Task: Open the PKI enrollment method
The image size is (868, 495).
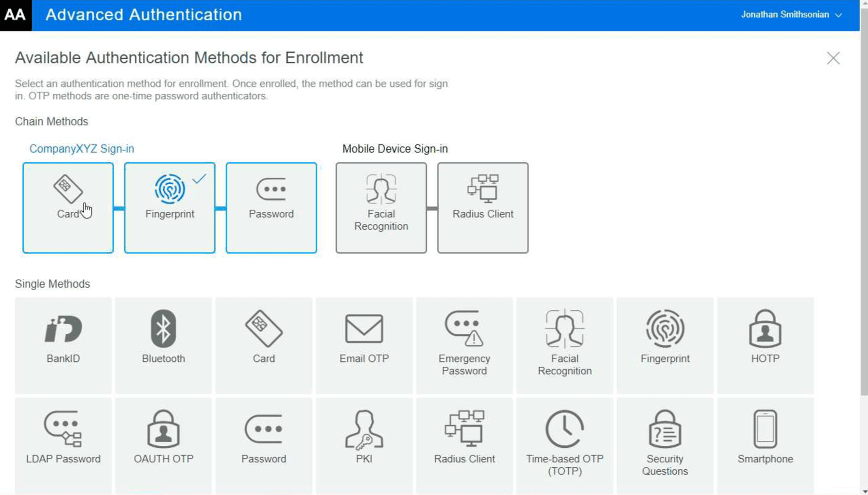Action: pos(364,446)
